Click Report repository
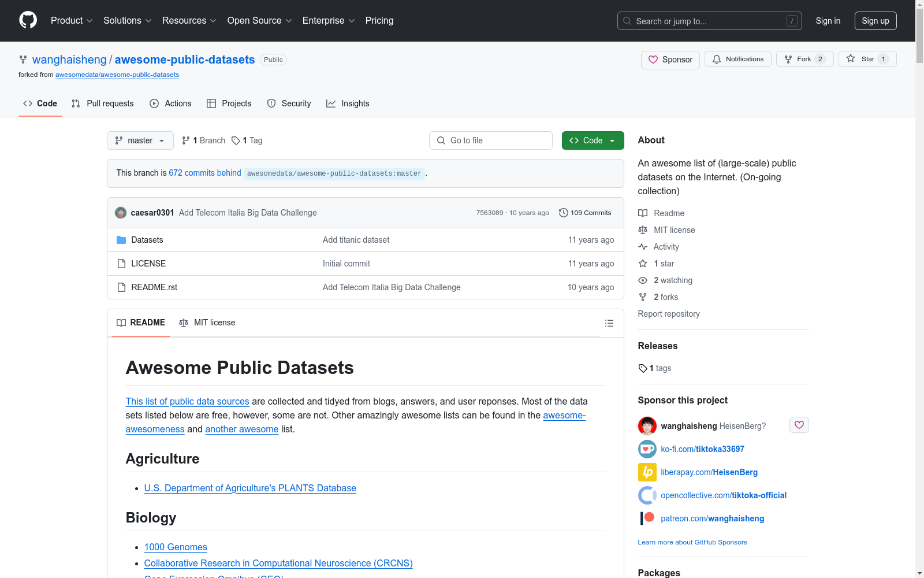Viewport: 924px width, 578px height. 669,314
